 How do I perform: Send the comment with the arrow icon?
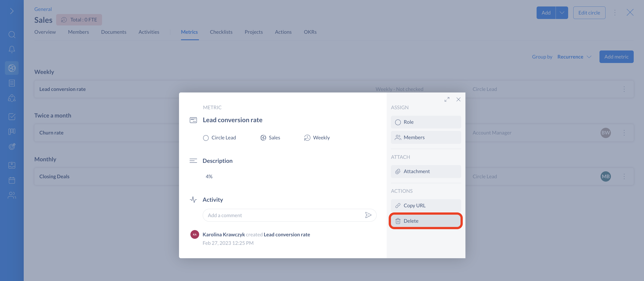[368, 215]
